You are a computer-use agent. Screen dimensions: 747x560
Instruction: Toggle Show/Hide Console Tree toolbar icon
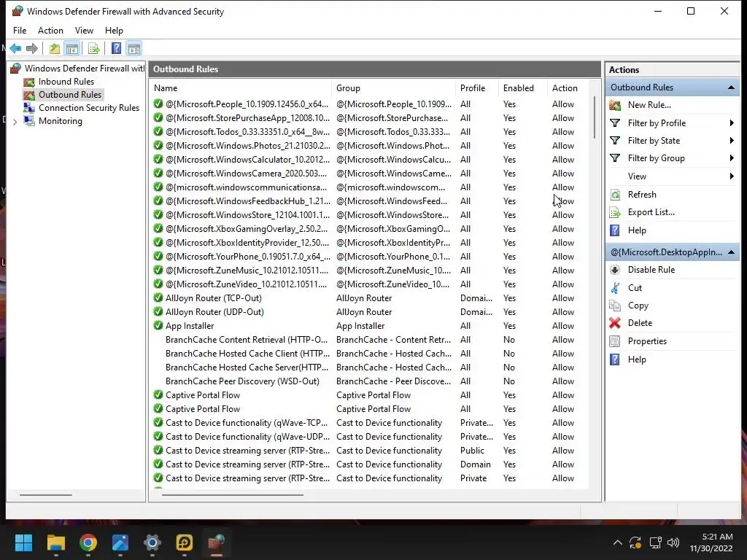click(x=72, y=49)
